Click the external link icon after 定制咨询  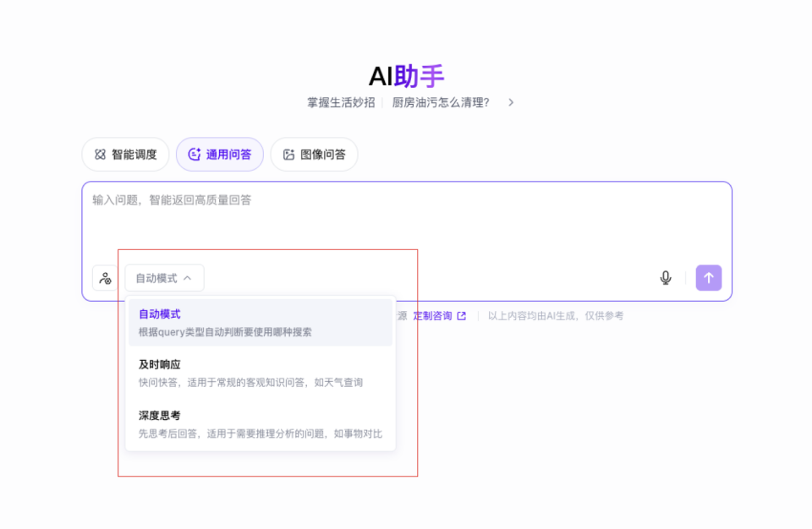(x=462, y=316)
